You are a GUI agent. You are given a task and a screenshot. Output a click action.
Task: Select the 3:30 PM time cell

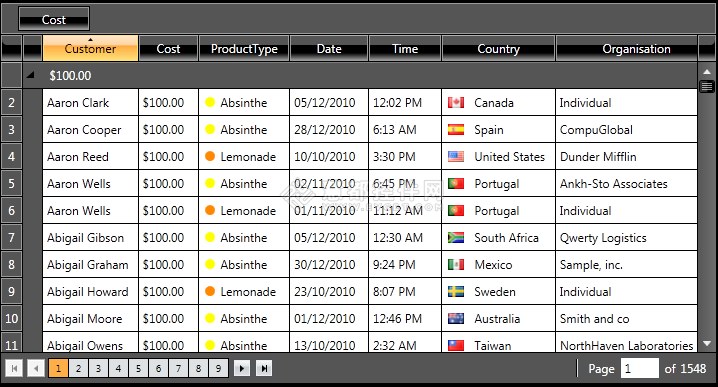pos(405,157)
